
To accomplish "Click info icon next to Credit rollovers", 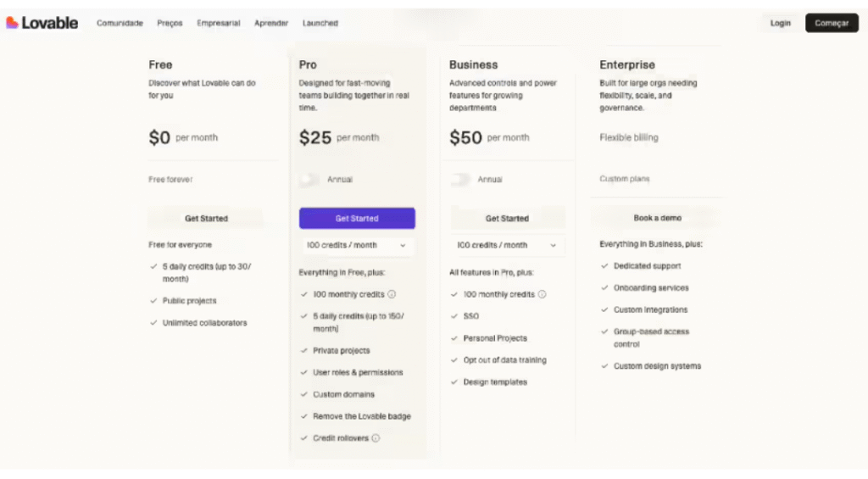I will (376, 438).
